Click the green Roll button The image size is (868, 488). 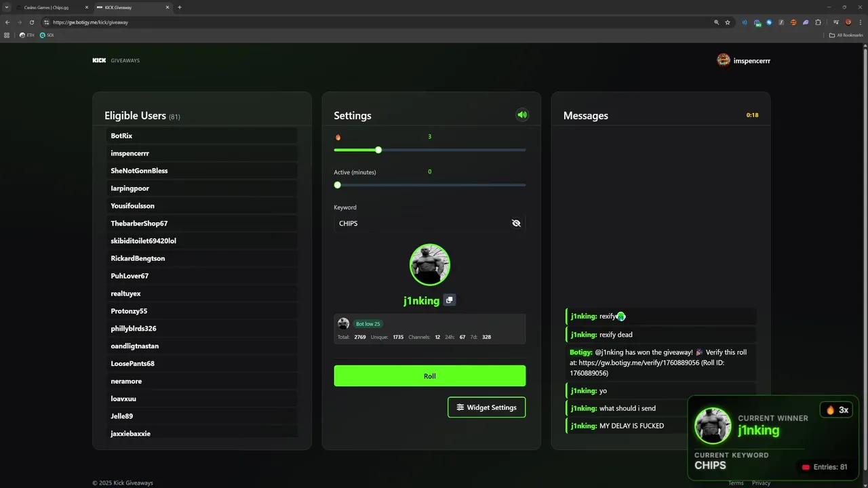tap(430, 376)
